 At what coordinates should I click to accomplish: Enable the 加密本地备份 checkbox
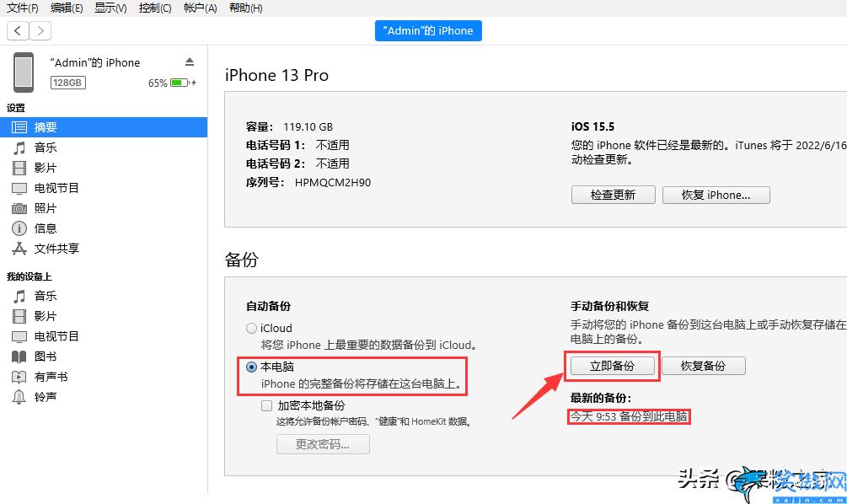pyautogui.click(x=266, y=405)
